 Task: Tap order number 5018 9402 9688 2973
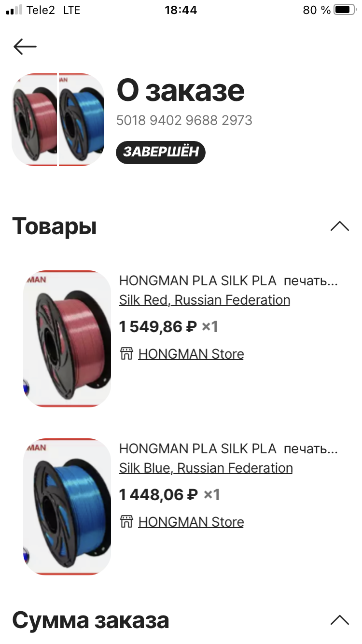(x=184, y=120)
